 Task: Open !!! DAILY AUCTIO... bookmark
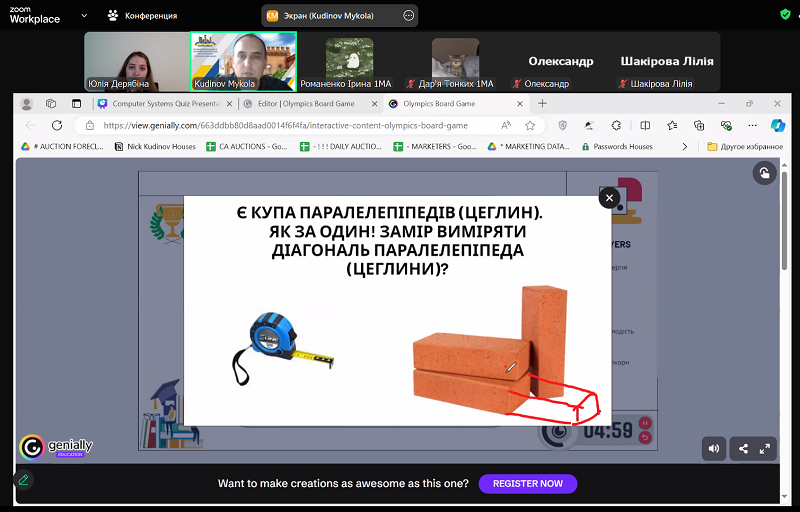pos(340,146)
